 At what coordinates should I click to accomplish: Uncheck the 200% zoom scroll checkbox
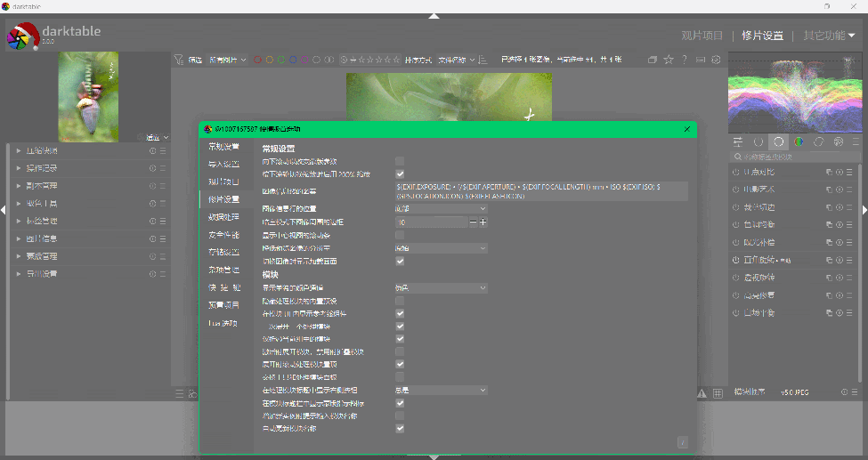tap(400, 174)
